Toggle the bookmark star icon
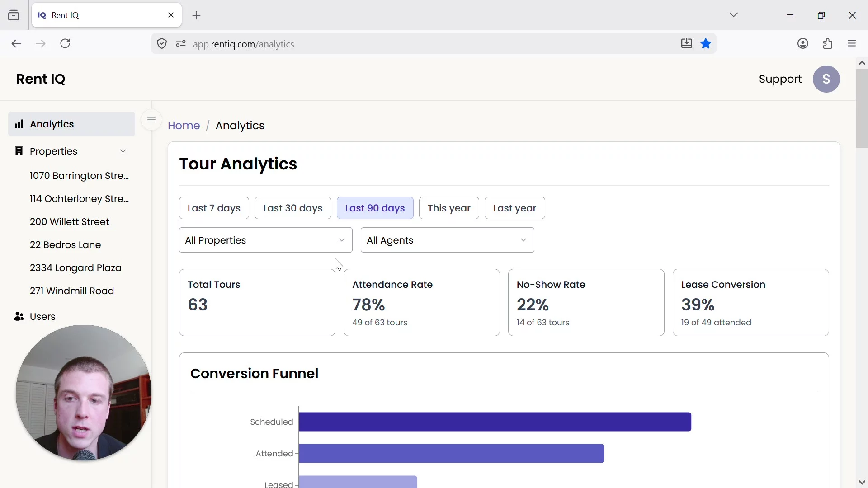Screen dimensions: 868x488 pyautogui.click(x=706, y=43)
